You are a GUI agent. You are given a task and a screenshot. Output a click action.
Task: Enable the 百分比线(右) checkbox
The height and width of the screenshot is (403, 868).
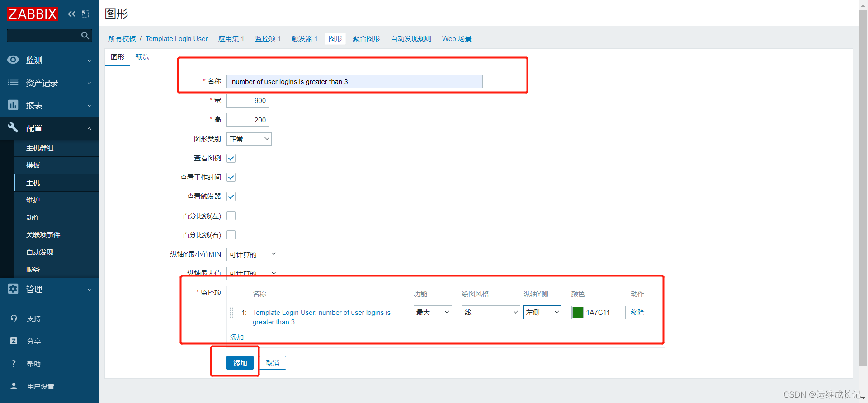[231, 235]
